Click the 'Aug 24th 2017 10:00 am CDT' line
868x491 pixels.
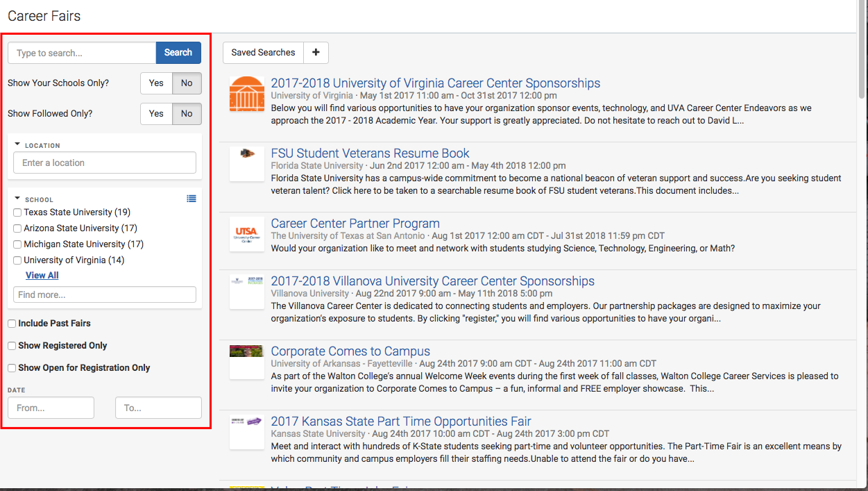pyautogui.click(x=440, y=434)
